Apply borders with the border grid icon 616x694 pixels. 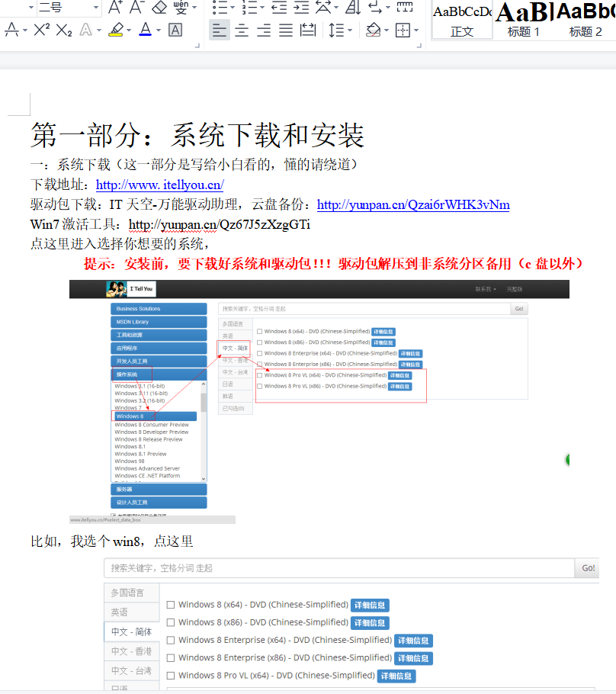pos(403,30)
